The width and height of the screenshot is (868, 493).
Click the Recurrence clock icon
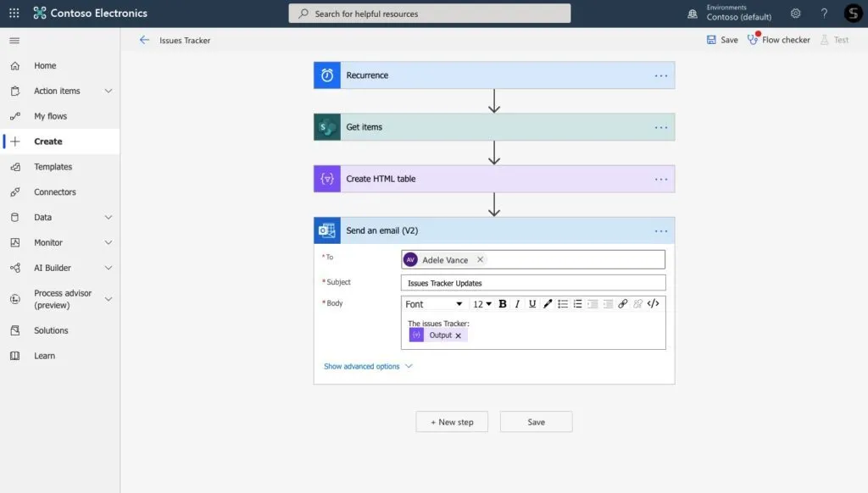tap(327, 75)
